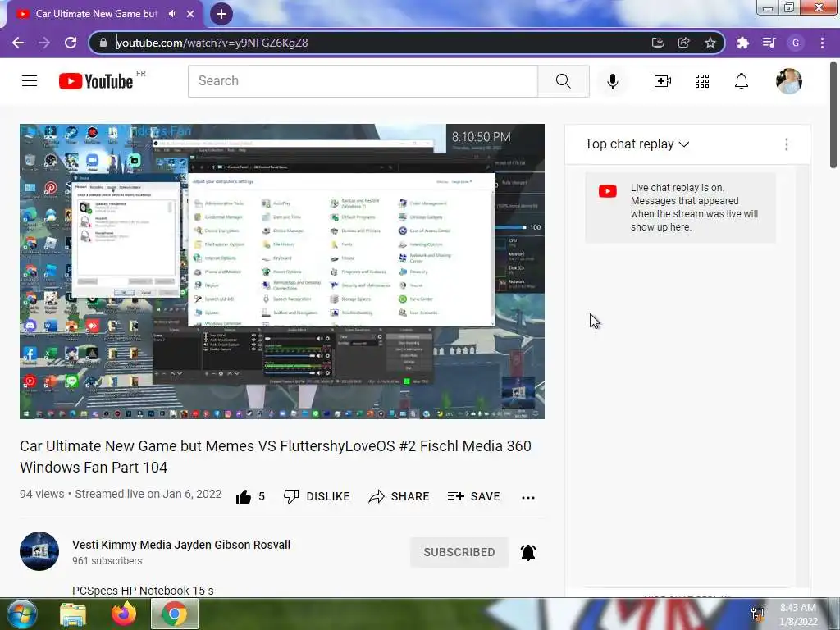Click the tray flag icon near the taskbar clock
The image size is (840, 630).
[757, 614]
